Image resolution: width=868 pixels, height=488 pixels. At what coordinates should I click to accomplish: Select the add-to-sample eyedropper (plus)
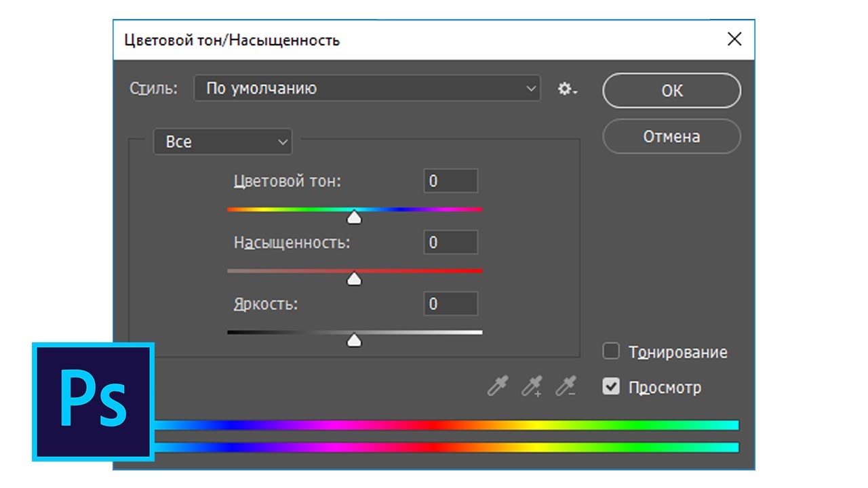[532, 387]
